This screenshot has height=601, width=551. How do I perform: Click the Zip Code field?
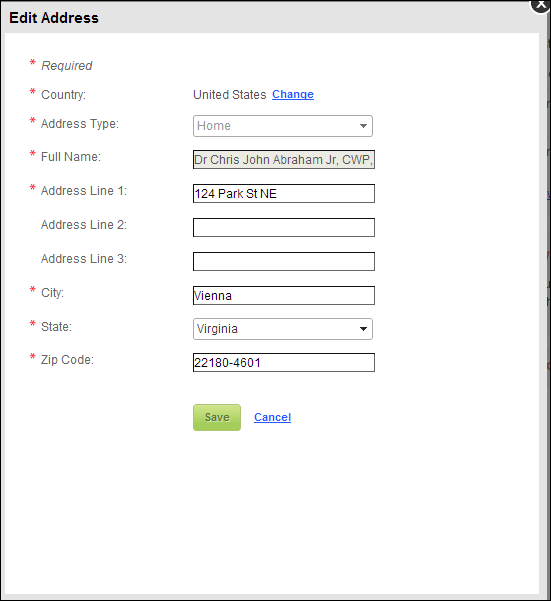pos(284,363)
